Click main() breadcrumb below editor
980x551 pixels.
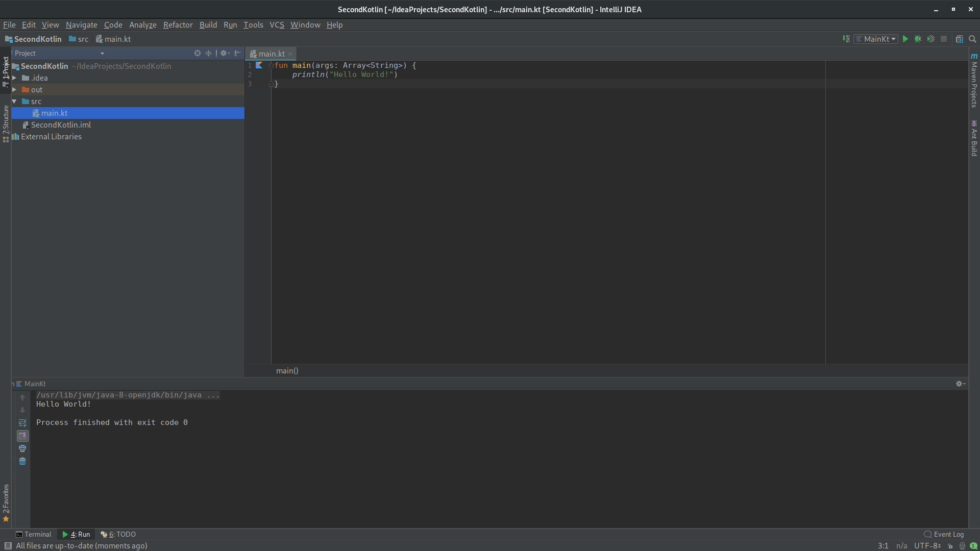(x=287, y=371)
